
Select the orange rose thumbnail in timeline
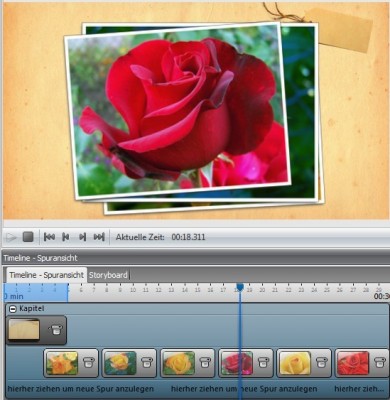click(x=62, y=363)
